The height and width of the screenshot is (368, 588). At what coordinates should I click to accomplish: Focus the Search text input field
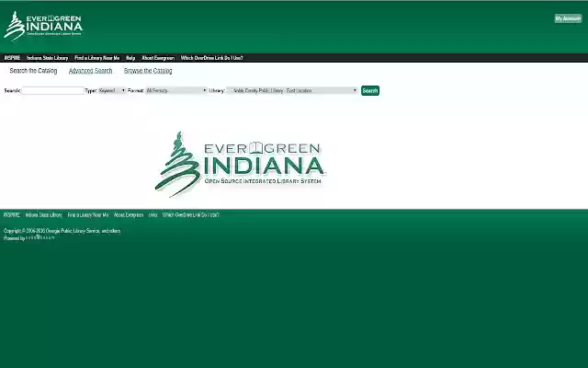click(x=53, y=90)
